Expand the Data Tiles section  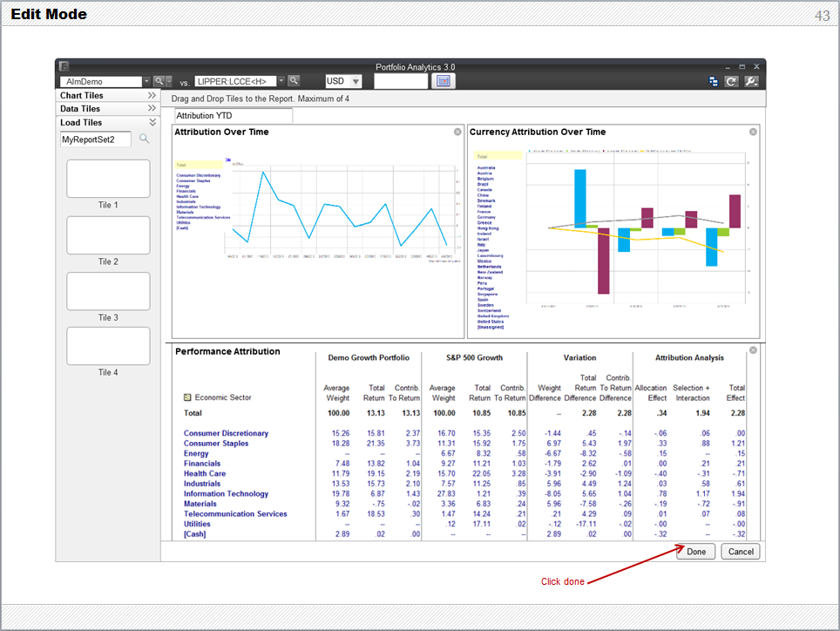pyautogui.click(x=152, y=108)
